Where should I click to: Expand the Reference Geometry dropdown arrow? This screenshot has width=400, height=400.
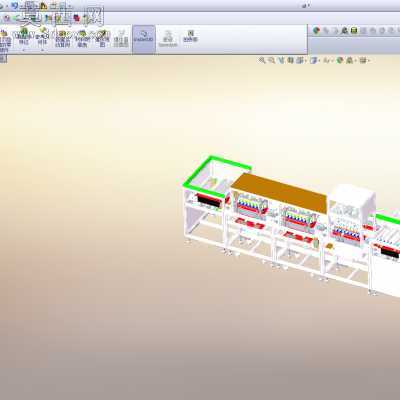click(42, 50)
